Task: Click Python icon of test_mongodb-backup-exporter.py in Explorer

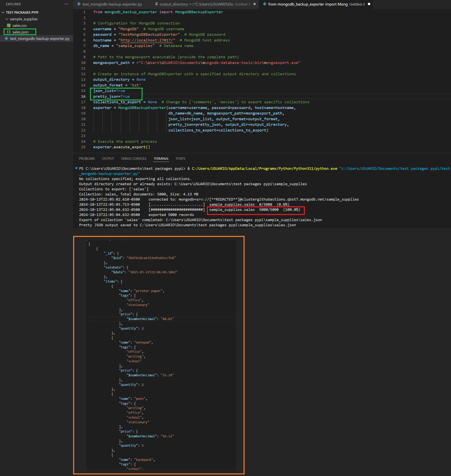Action: click(7, 38)
